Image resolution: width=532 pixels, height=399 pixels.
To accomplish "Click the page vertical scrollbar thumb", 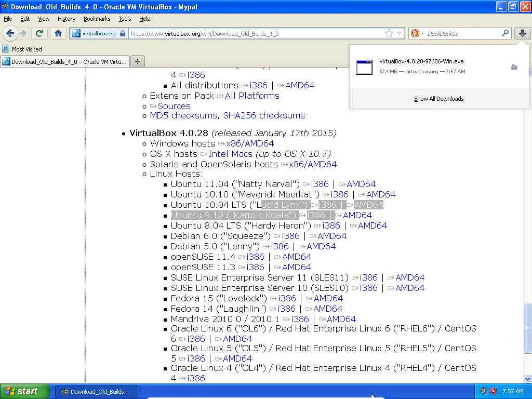I will [x=527, y=328].
